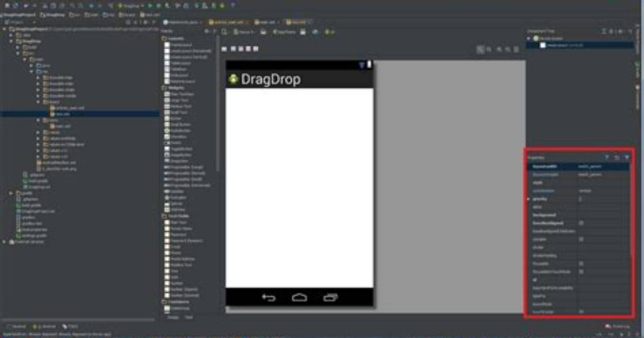This screenshot has height=338, width=644.
Task: Collapse the DragDropProject root folder
Action: (x=4, y=29)
